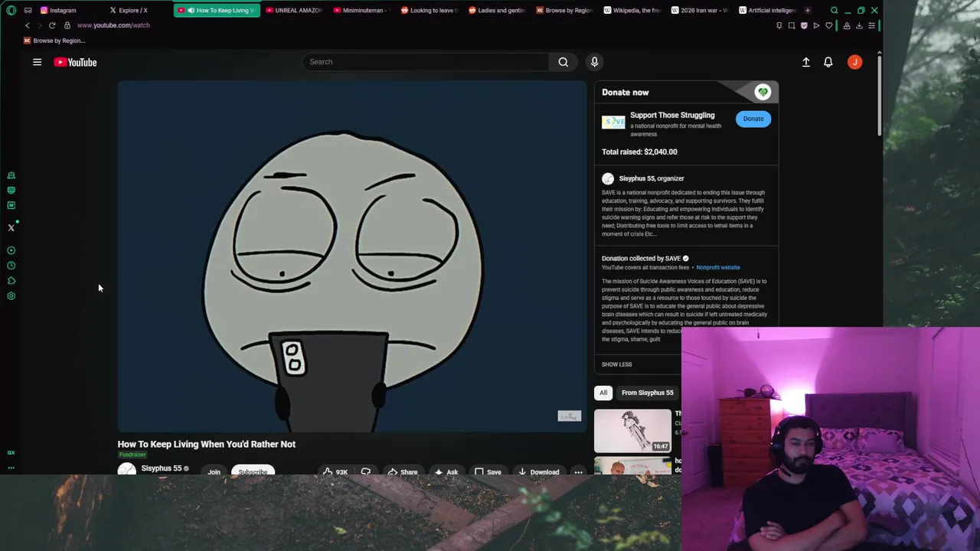Click the search magnifier button

tap(563, 62)
